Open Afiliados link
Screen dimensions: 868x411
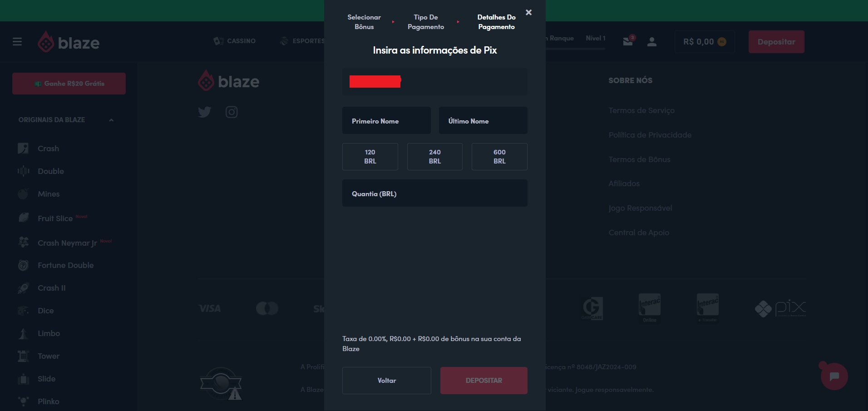click(624, 183)
